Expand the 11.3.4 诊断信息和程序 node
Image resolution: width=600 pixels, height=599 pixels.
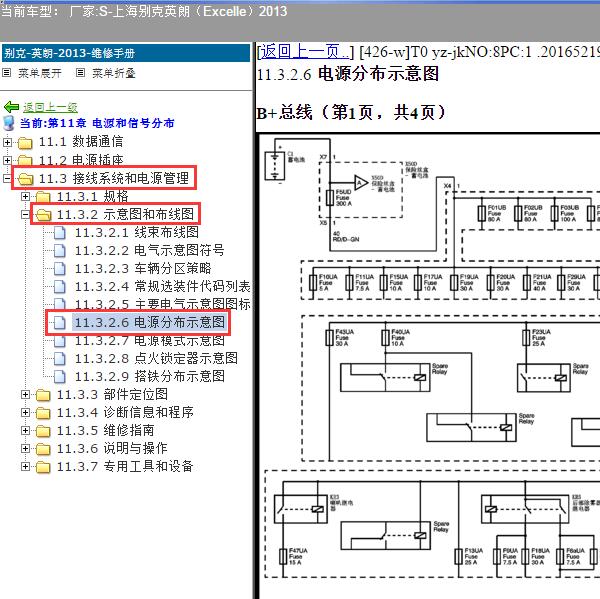point(25,413)
